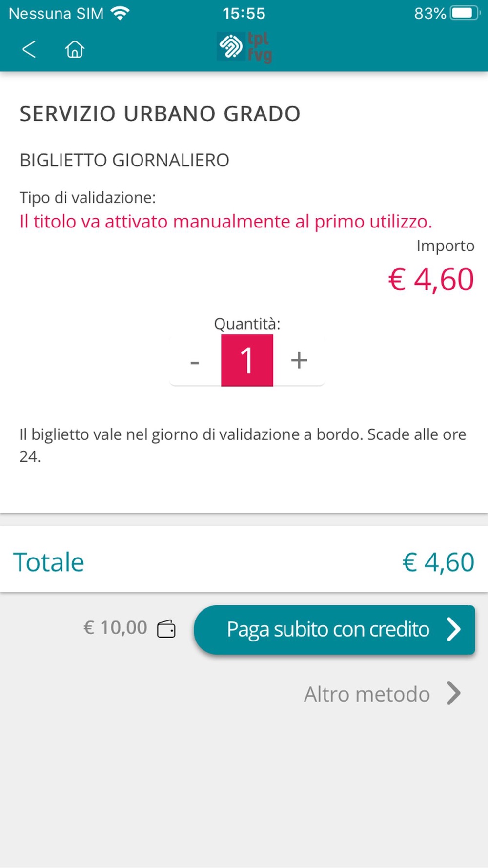488x868 pixels.
Task: Decrease quantity with the minus button
Action: [x=195, y=362]
